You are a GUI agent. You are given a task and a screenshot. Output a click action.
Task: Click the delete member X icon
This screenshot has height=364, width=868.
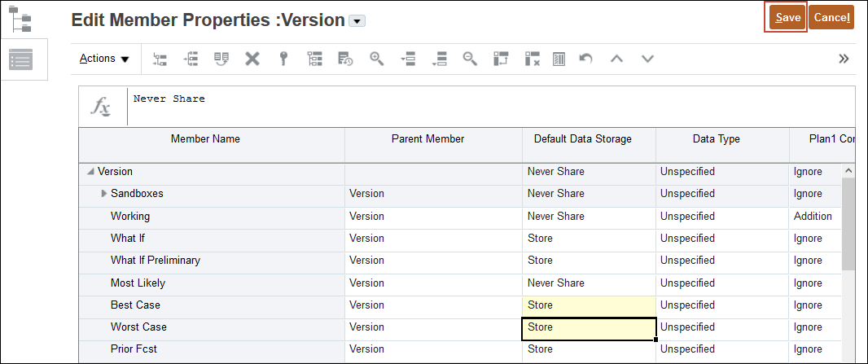pos(252,59)
